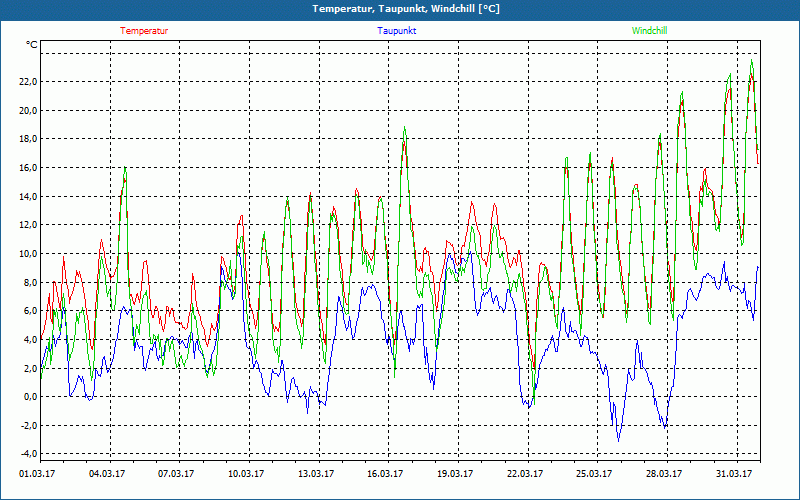Click the chart title Temperatur, Taupunkt, Windchill
The image size is (800, 500).
pyautogui.click(x=406, y=9)
